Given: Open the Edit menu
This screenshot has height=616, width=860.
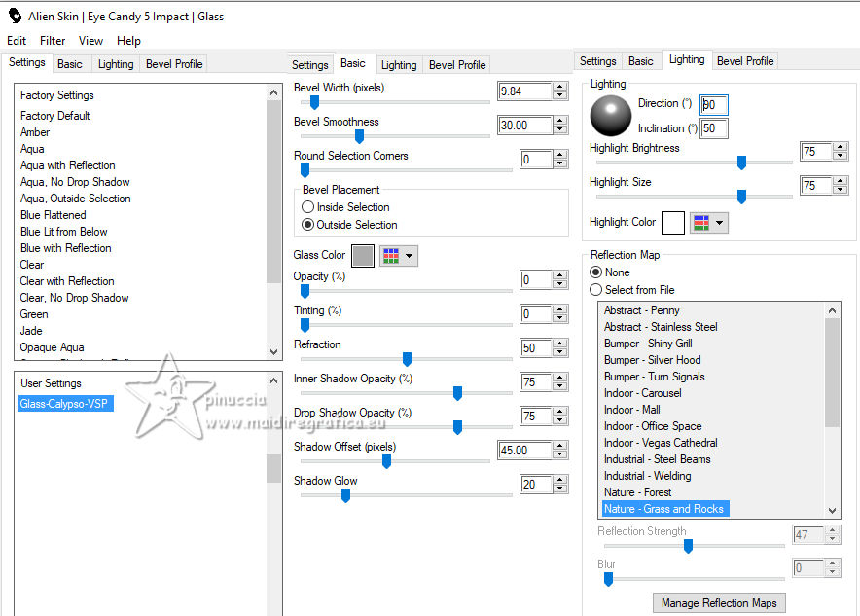Looking at the screenshot, I should (16, 41).
